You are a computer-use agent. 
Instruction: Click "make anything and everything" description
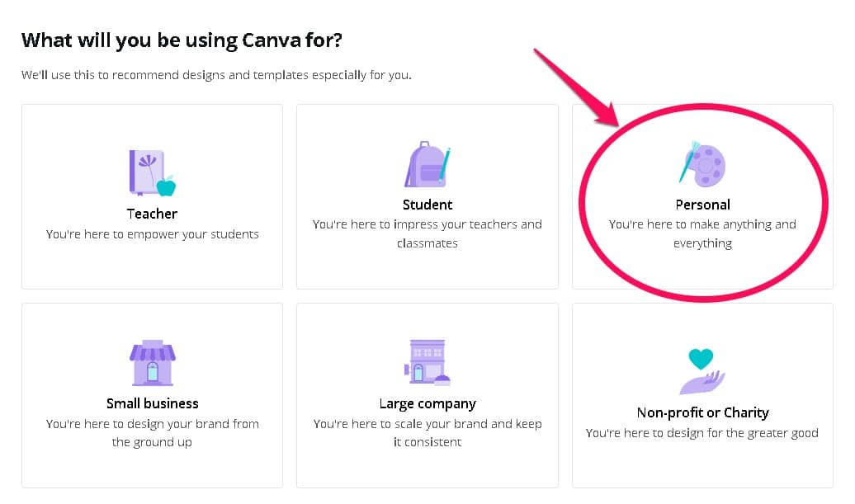tap(702, 233)
